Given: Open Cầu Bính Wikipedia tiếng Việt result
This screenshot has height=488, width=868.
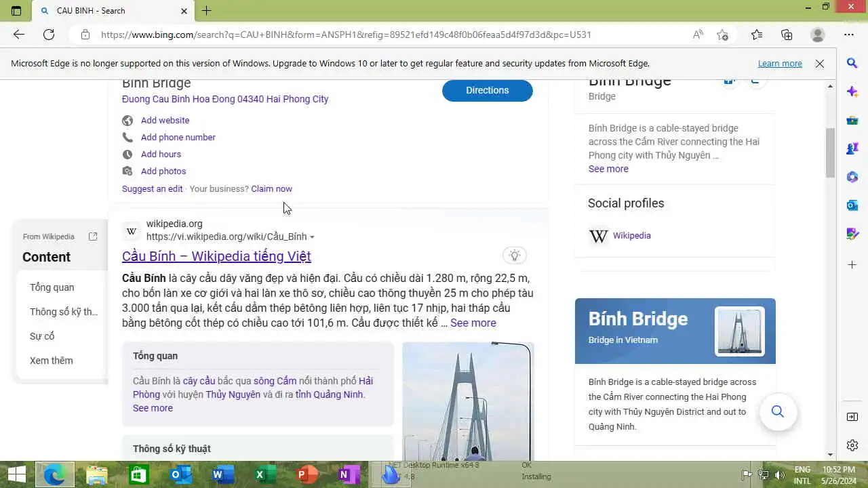Looking at the screenshot, I should coord(216,256).
